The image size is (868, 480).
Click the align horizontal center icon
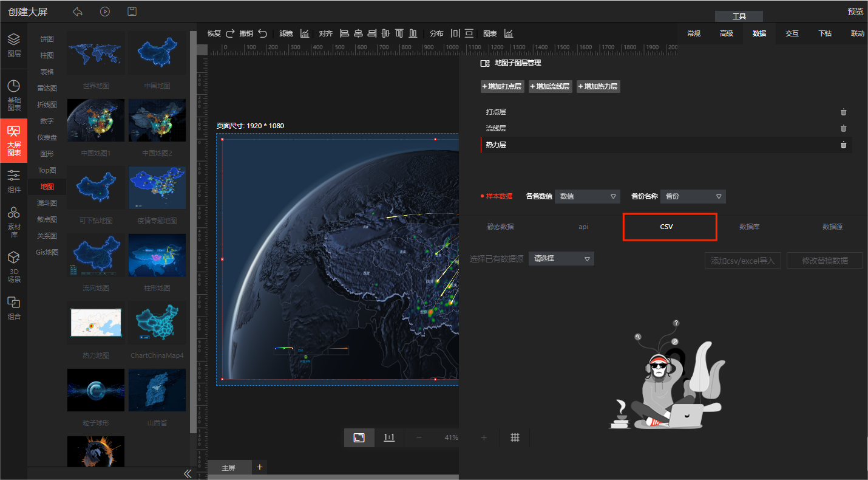[x=358, y=33]
